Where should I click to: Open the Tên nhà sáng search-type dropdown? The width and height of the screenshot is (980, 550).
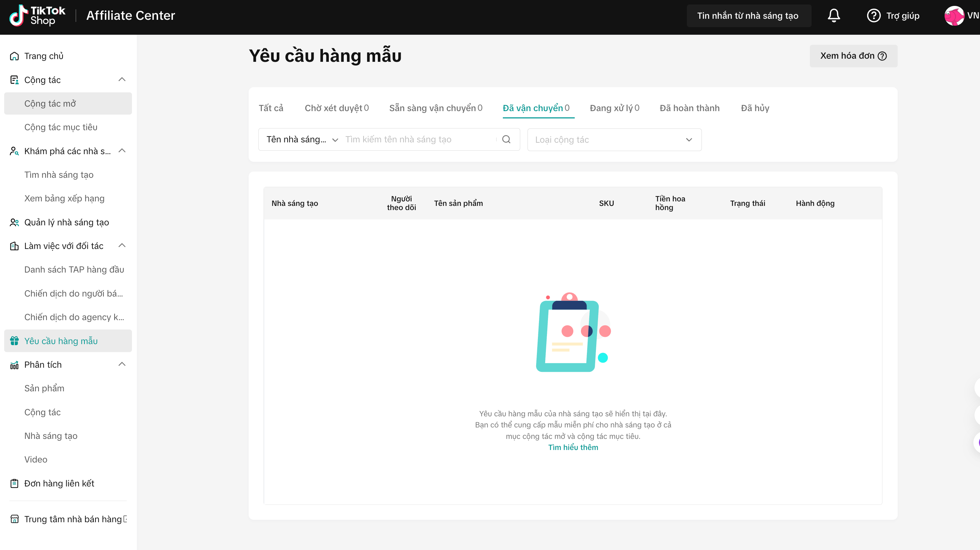(302, 140)
